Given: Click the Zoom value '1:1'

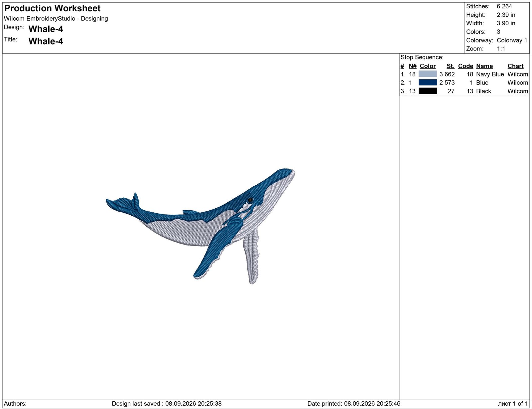Looking at the screenshot, I should [x=501, y=49].
